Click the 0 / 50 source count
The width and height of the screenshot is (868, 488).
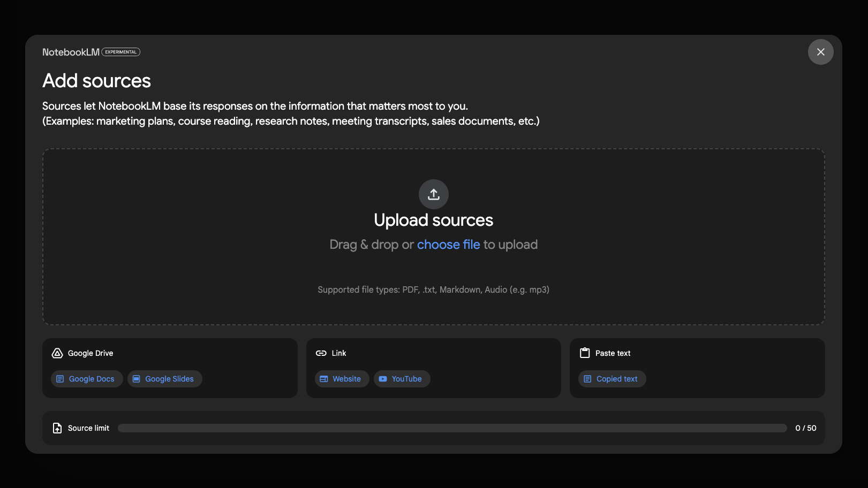(806, 428)
